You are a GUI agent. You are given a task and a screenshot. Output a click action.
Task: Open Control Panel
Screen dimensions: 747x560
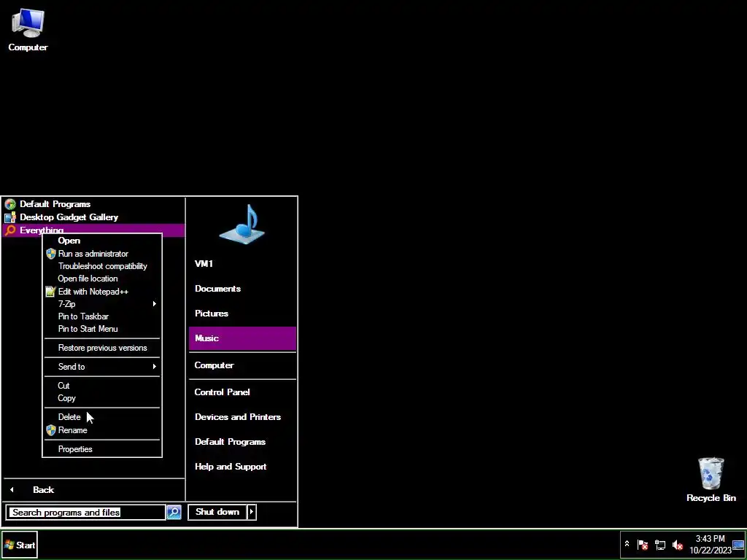point(242,392)
